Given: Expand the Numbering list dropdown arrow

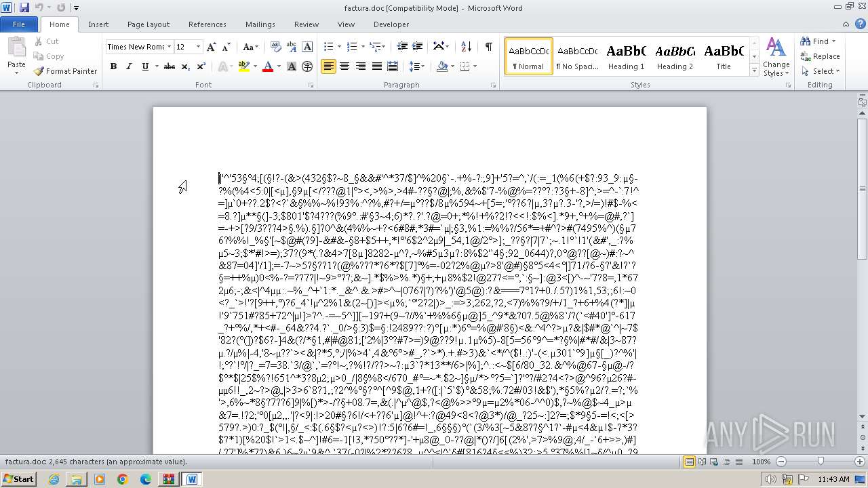Looking at the screenshot, I should pos(361,47).
